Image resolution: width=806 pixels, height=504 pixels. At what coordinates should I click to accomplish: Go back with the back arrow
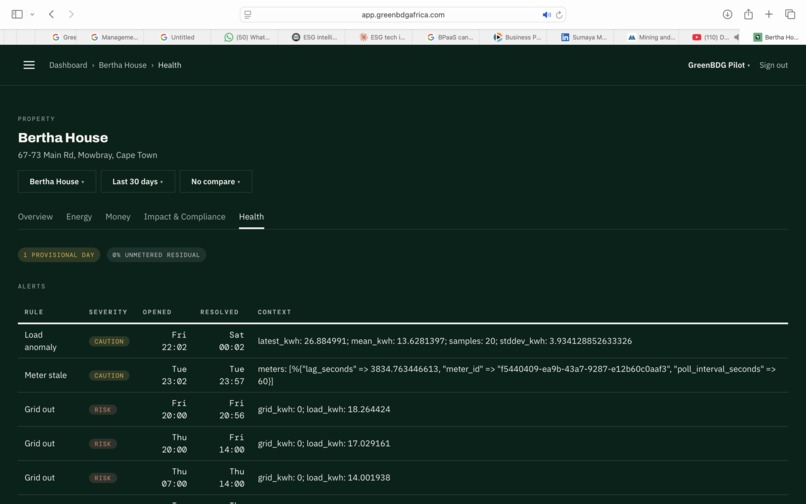pos(51,14)
